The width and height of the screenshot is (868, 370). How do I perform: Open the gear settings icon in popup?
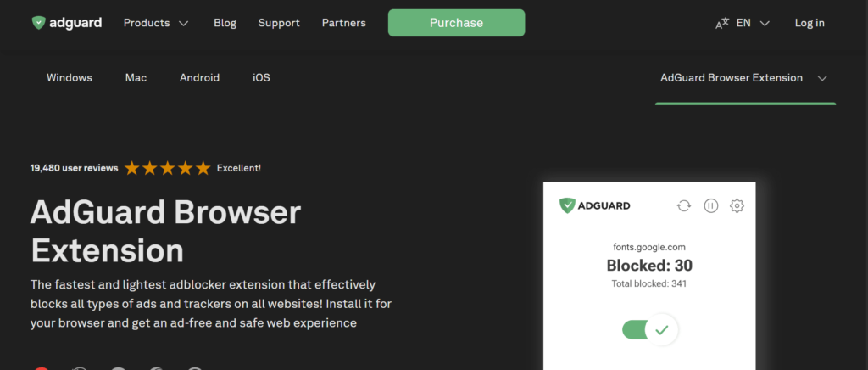click(x=737, y=205)
